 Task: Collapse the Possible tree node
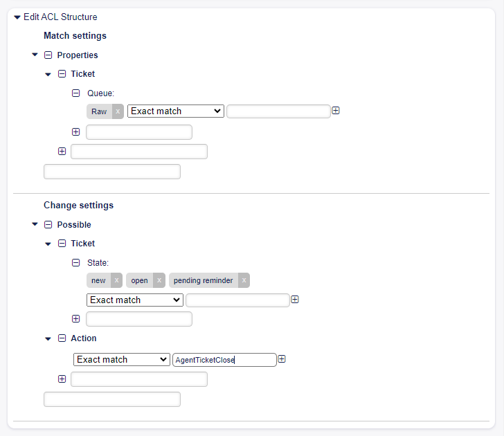pyautogui.click(x=35, y=224)
